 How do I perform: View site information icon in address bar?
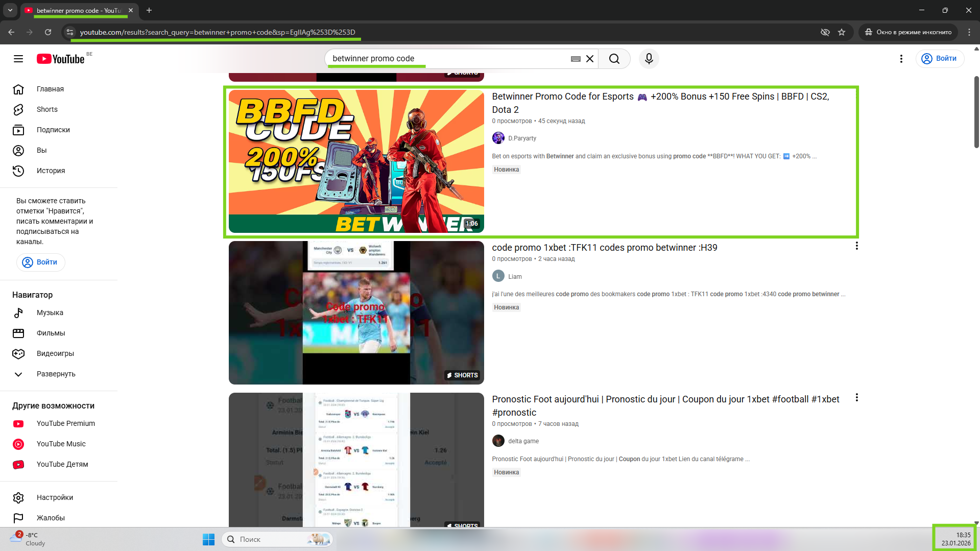click(70, 32)
